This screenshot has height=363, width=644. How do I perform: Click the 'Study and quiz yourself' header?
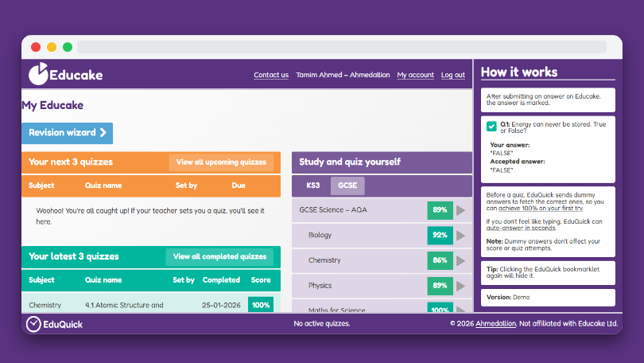[350, 162]
